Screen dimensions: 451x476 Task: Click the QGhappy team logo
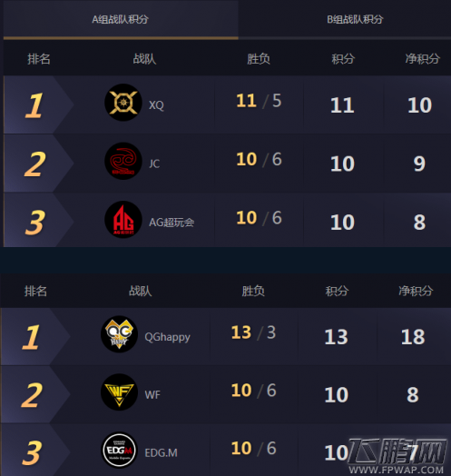pyautogui.click(x=119, y=334)
